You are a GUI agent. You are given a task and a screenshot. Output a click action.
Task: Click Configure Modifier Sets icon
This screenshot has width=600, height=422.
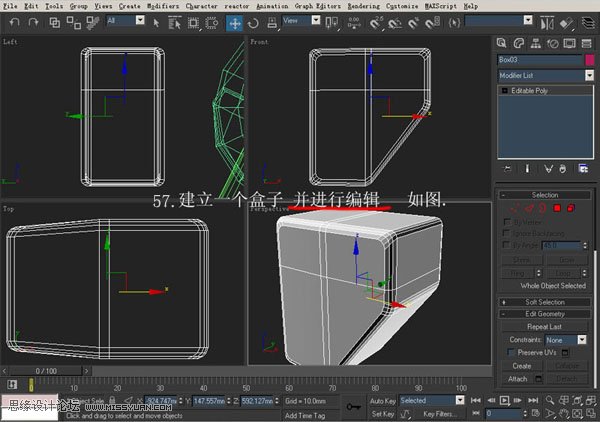(x=583, y=168)
